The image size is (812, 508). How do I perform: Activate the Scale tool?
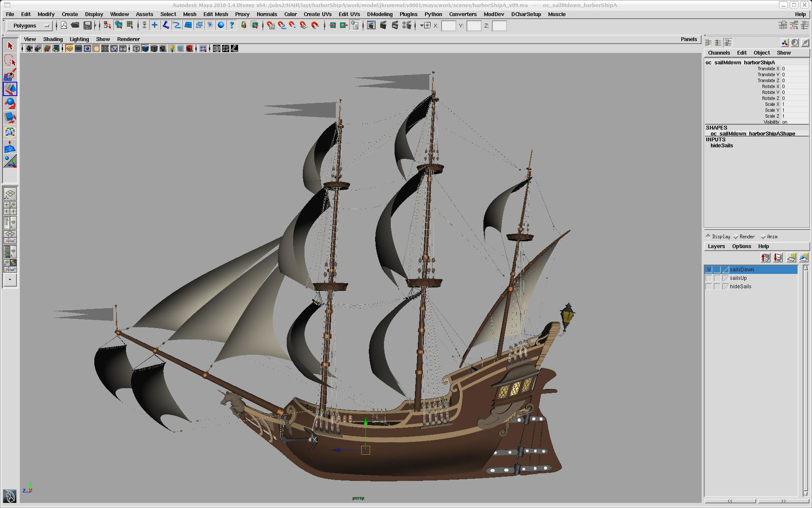pyautogui.click(x=10, y=118)
